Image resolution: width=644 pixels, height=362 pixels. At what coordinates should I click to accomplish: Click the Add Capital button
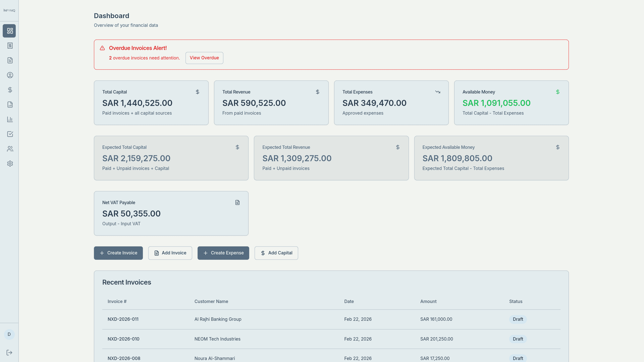276,253
